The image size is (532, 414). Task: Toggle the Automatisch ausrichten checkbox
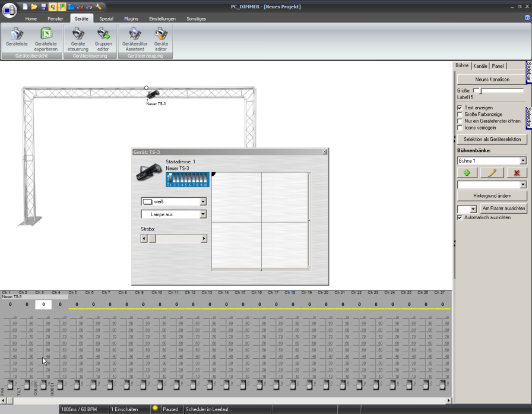(x=460, y=217)
